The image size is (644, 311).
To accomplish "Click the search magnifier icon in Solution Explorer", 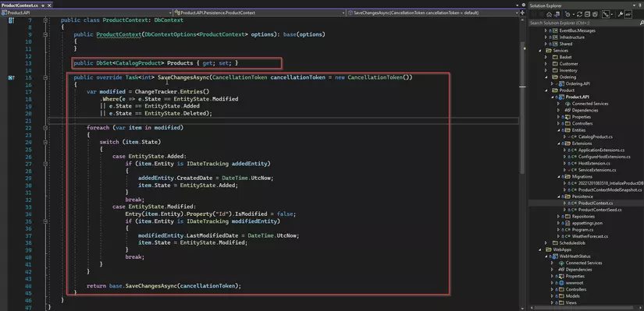I will point(642,23).
